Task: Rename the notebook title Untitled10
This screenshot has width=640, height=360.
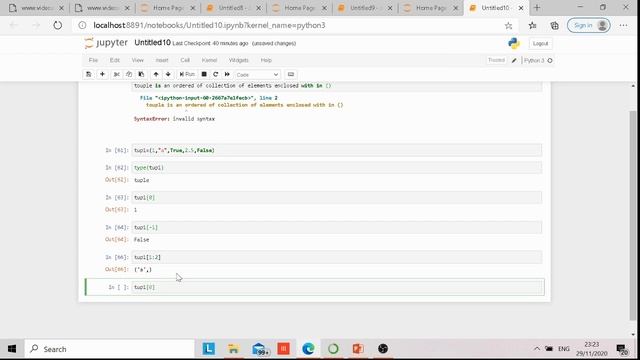Action: 152,43
